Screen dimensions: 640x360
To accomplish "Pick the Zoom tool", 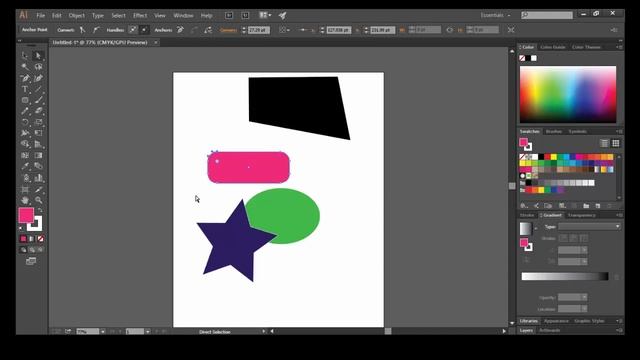I will 38,200.
